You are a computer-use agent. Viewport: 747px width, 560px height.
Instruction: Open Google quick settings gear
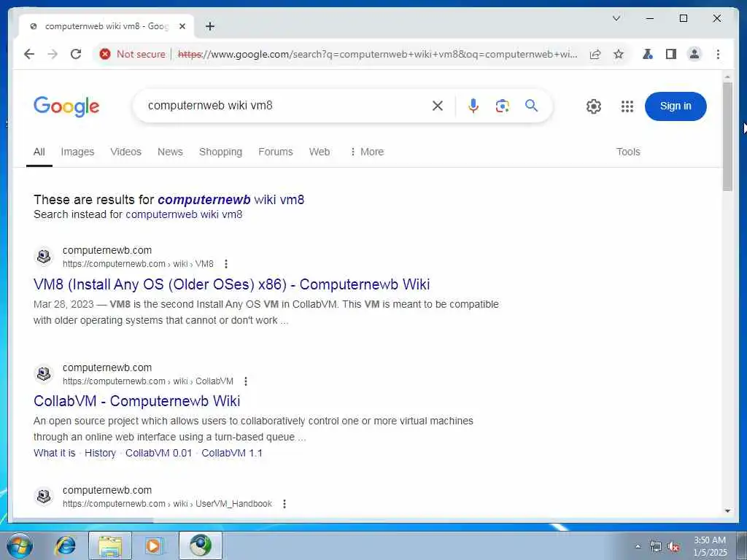coord(594,106)
